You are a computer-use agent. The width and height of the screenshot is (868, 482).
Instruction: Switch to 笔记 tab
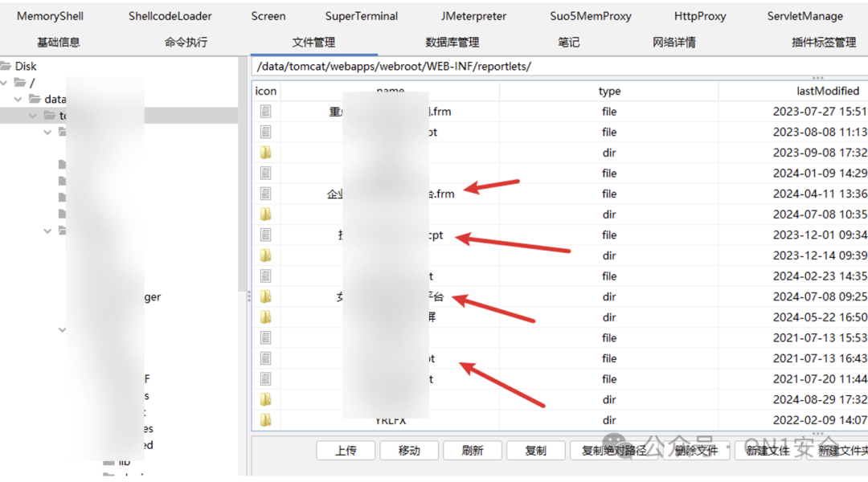pyautogui.click(x=568, y=42)
